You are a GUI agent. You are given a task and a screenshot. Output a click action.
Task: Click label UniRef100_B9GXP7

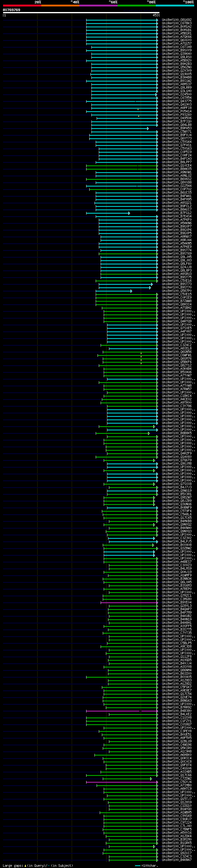(x=176, y=226)
